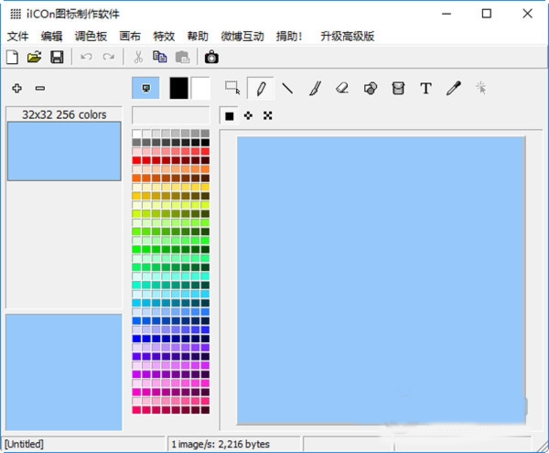Click the [Untitled] status bar text

24,444
